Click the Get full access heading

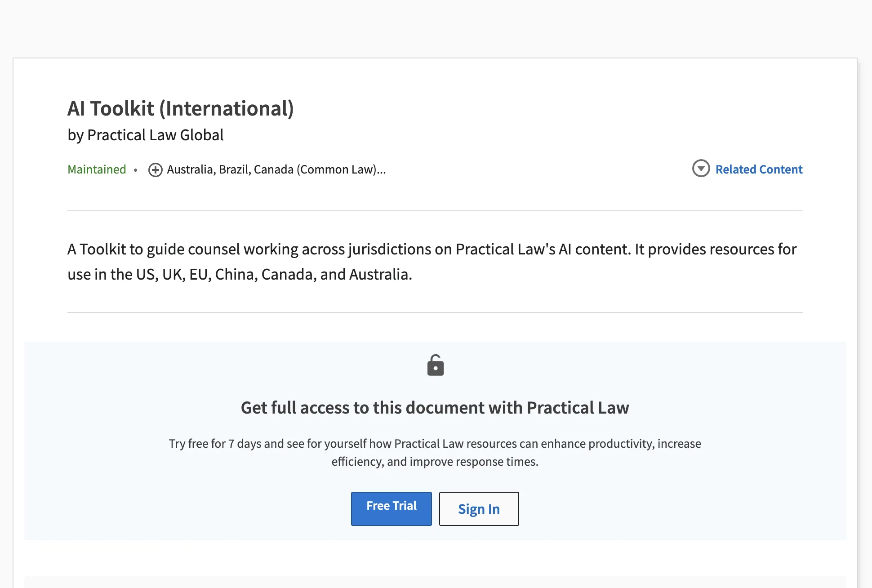[435, 408]
